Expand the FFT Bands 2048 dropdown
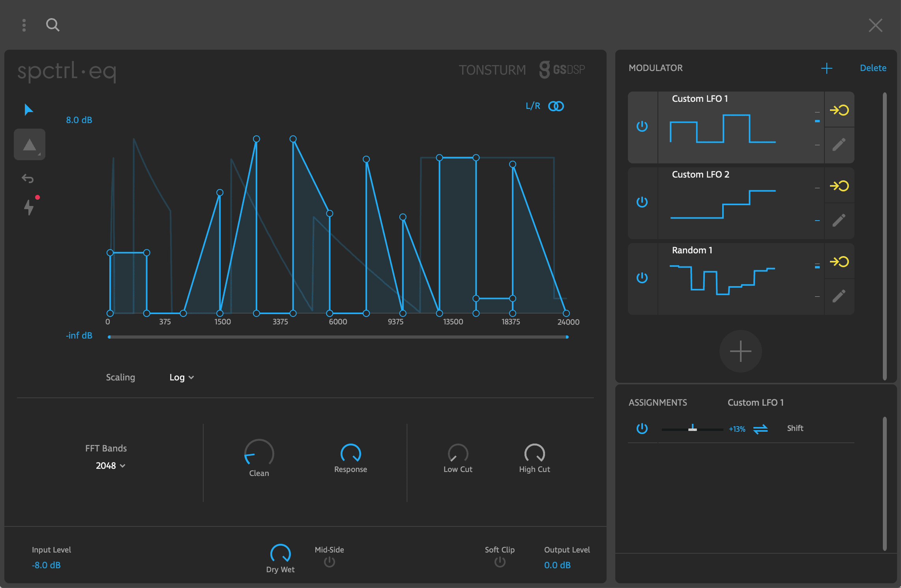Image resolution: width=901 pixels, height=588 pixels. (x=111, y=466)
